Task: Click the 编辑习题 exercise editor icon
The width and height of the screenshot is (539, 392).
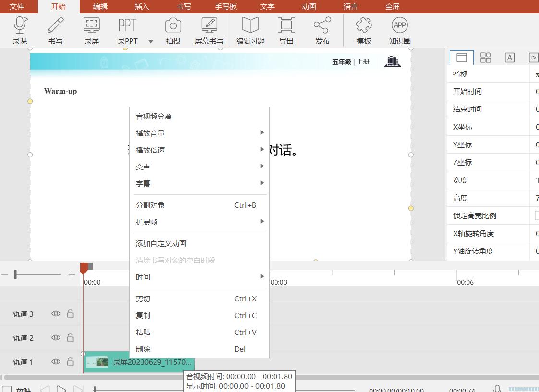Action: 250,30
